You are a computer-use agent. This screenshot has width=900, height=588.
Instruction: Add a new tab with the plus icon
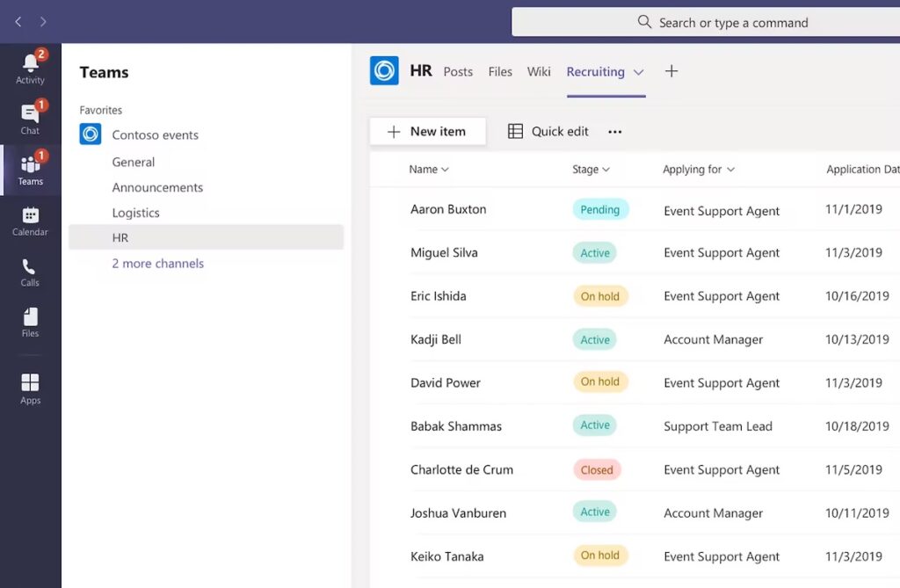click(671, 71)
